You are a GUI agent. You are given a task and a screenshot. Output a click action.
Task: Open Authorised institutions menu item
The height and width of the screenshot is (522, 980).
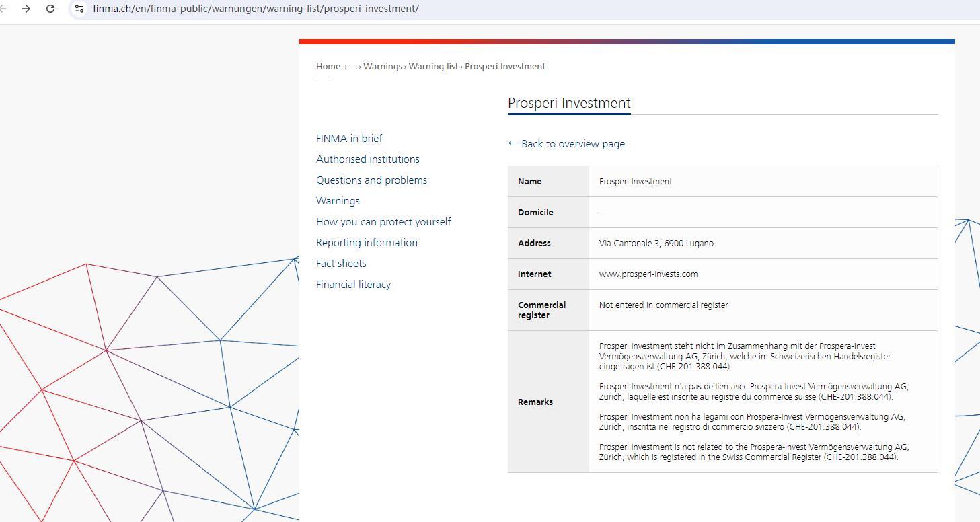[367, 159]
